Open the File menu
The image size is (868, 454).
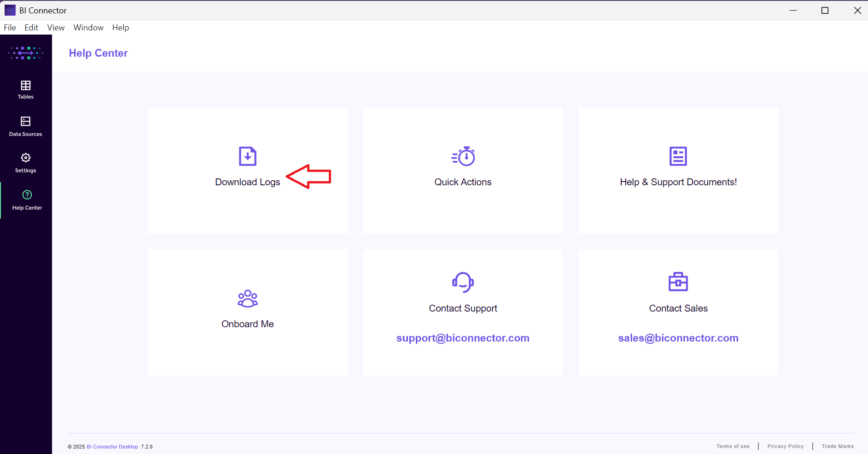tap(10, 28)
